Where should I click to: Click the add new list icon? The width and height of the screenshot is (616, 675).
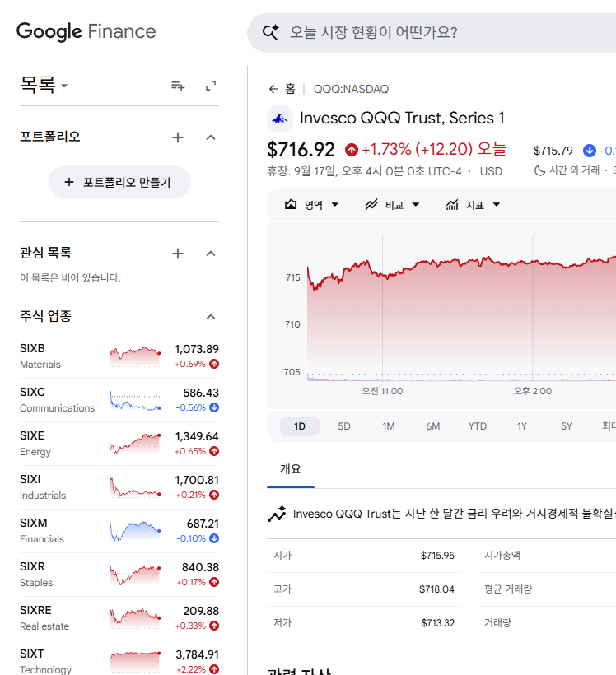pos(178,86)
